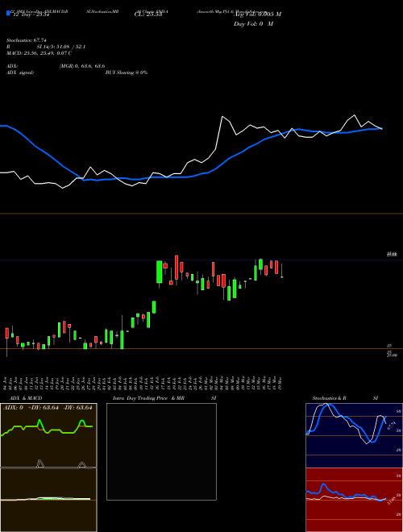Click the 'Intra Day Trading Price & MR' title
The height and width of the screenshot is (532, 403).
click(148, 398)
